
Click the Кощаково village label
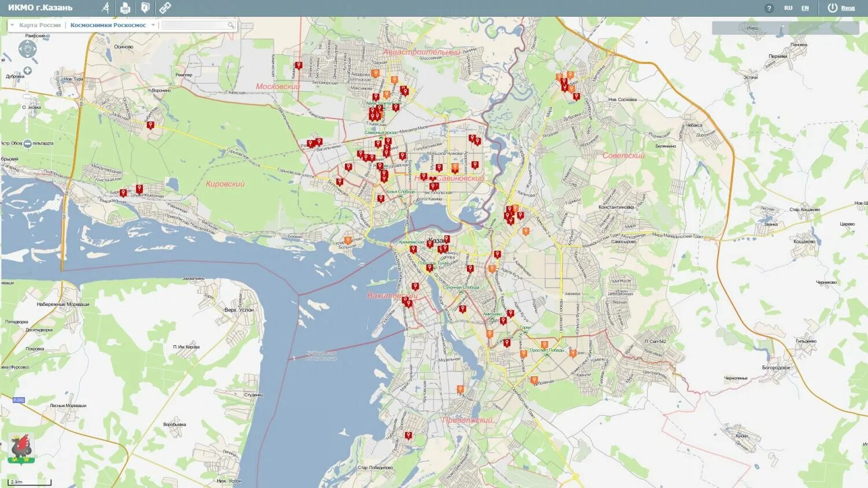(804, 242)
